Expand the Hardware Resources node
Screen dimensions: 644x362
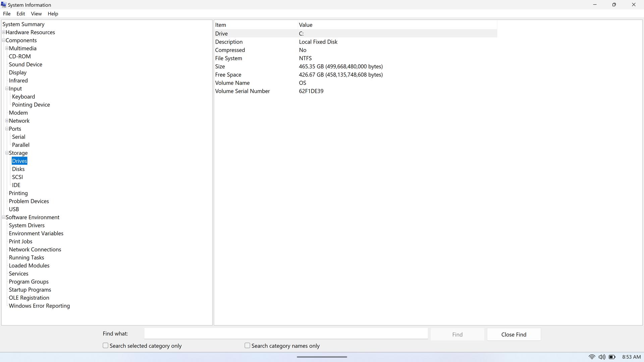[x=4, y=32]
